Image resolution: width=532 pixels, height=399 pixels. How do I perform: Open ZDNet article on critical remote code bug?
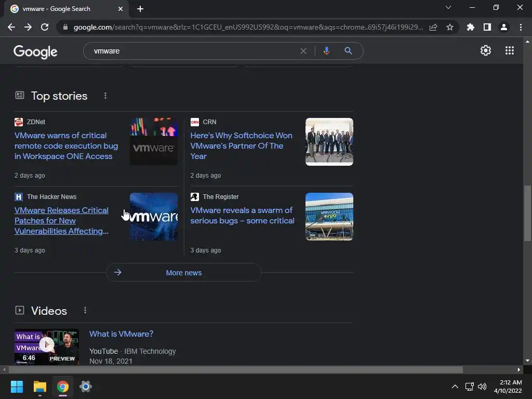(66, 146)
